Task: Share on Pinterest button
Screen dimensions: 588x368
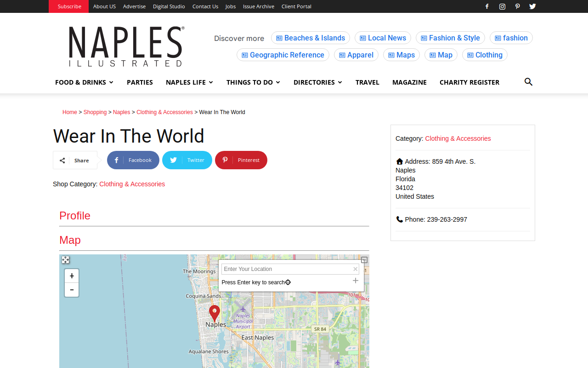Action: coord(241,160)
